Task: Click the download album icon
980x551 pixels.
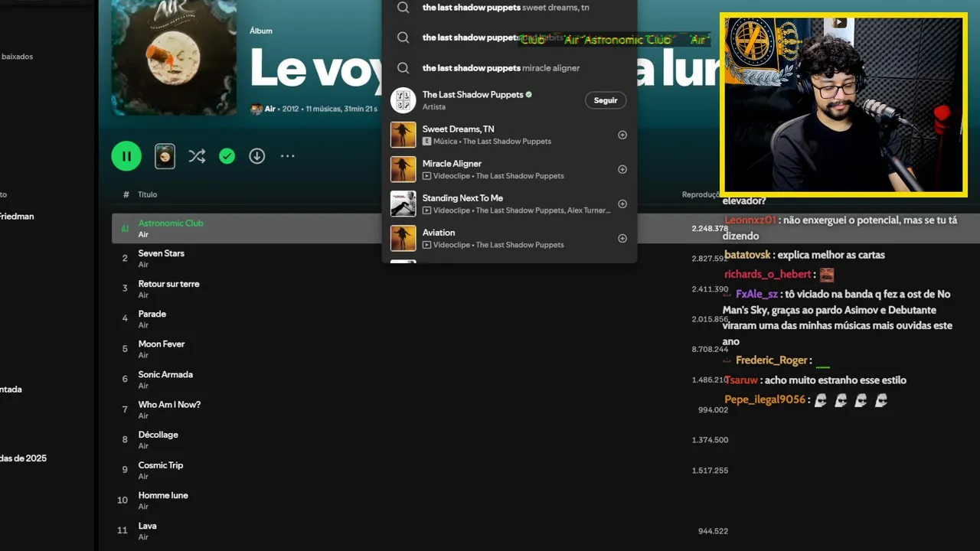Action: 257,156
